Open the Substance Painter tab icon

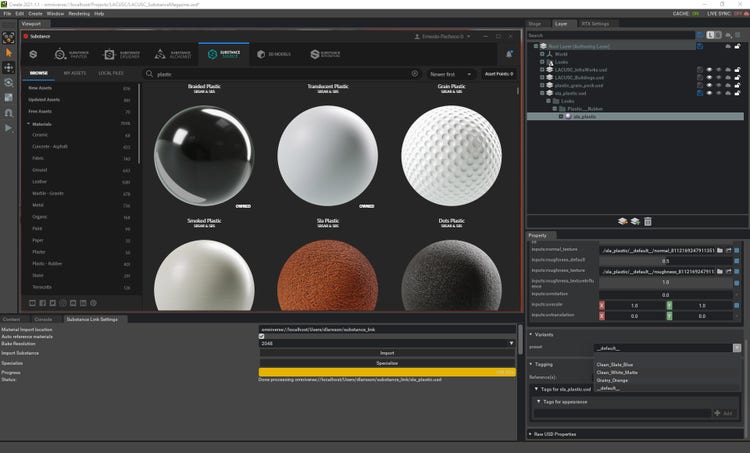[x=61, y=54]
